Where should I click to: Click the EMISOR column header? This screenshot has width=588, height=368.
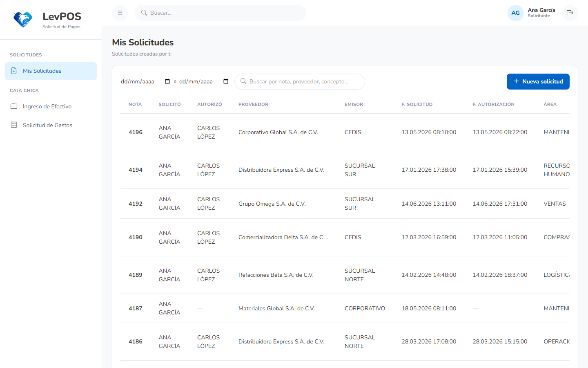(354, 104)
